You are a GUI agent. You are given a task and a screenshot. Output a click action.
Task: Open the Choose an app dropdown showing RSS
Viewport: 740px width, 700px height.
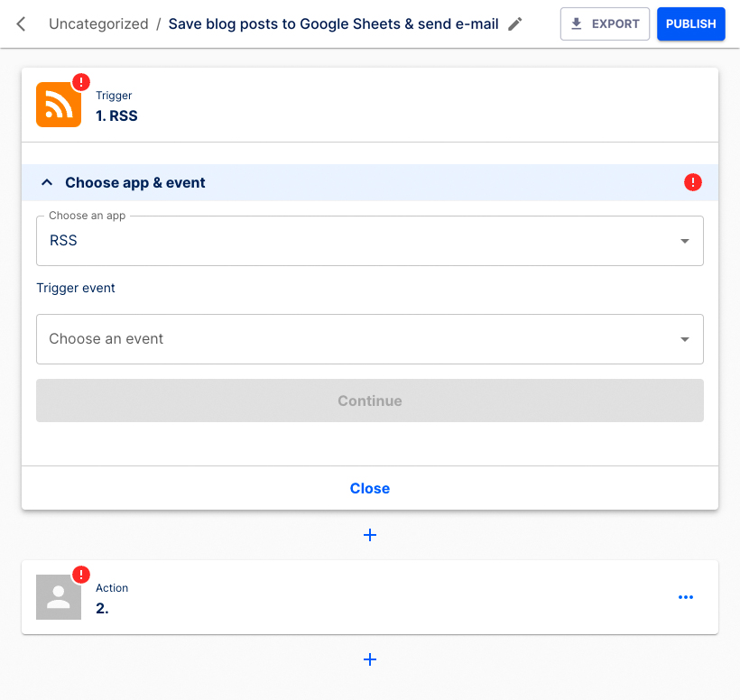[370, 241]
